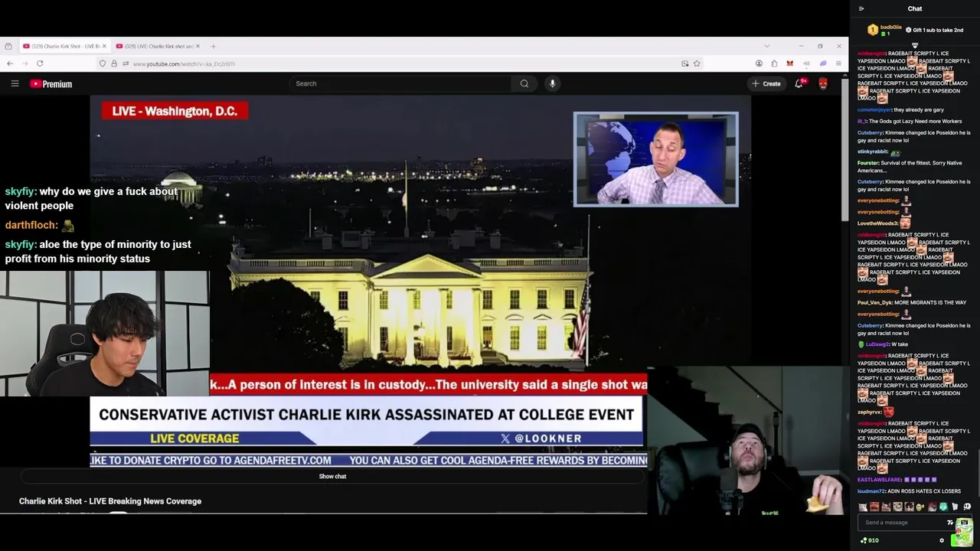Viewport: 980px width, 551px height.
Task: Collapse the Twitch chat panel icon
Action: tap(861, 8)
